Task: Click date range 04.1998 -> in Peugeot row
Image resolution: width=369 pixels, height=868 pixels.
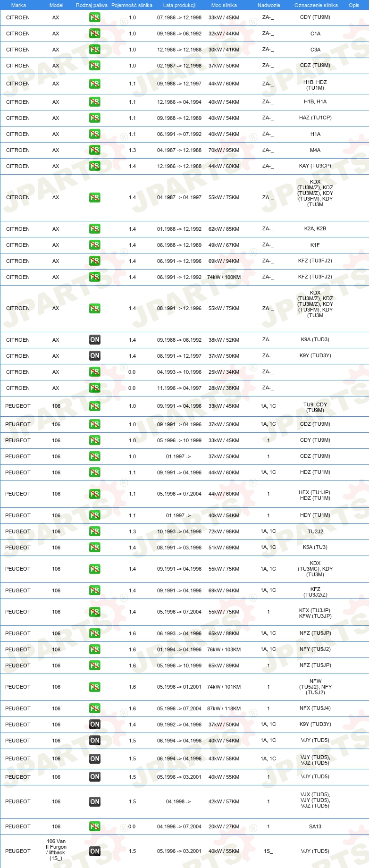Action: click(178, 801)
